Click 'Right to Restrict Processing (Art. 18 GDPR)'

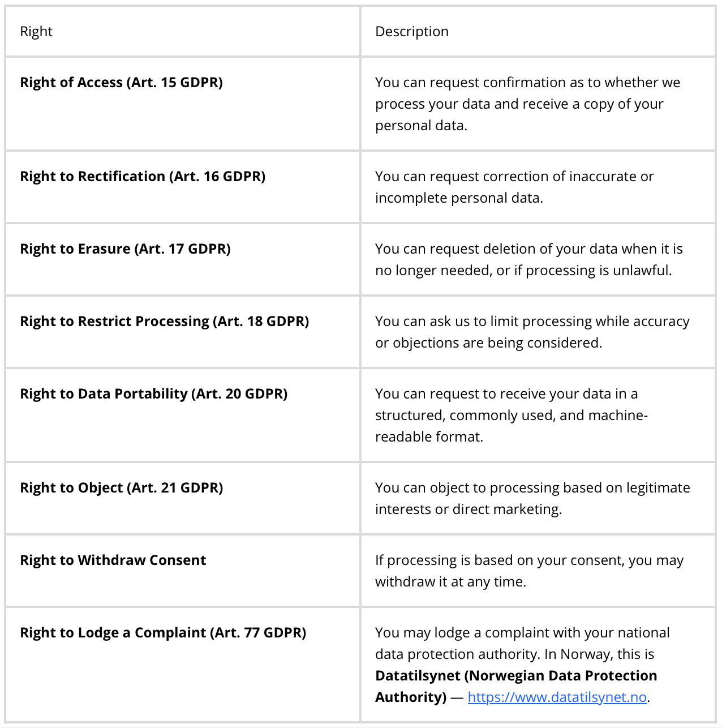coord(165,322)
